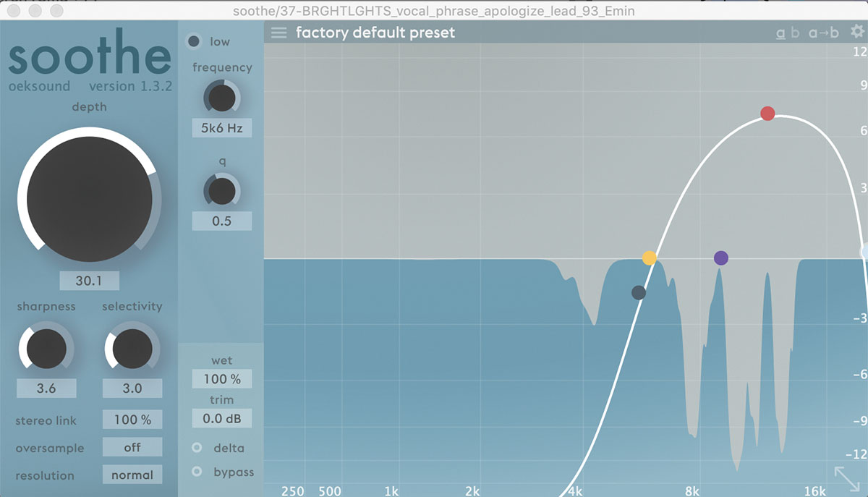Click the sharpness value field 3.6
868x497 pixels.
click(x=46, y=388)
